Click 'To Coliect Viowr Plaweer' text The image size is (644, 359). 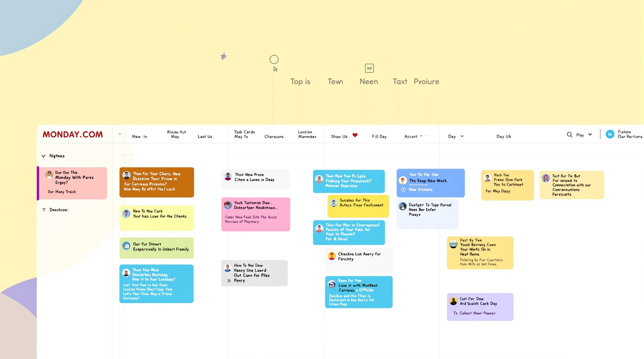[474, 313]
